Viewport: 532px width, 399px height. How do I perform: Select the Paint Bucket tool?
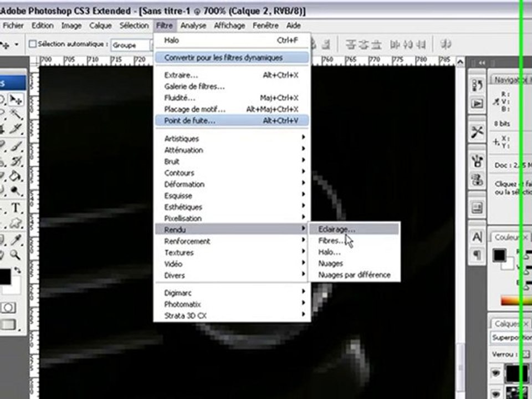point(16,176)
